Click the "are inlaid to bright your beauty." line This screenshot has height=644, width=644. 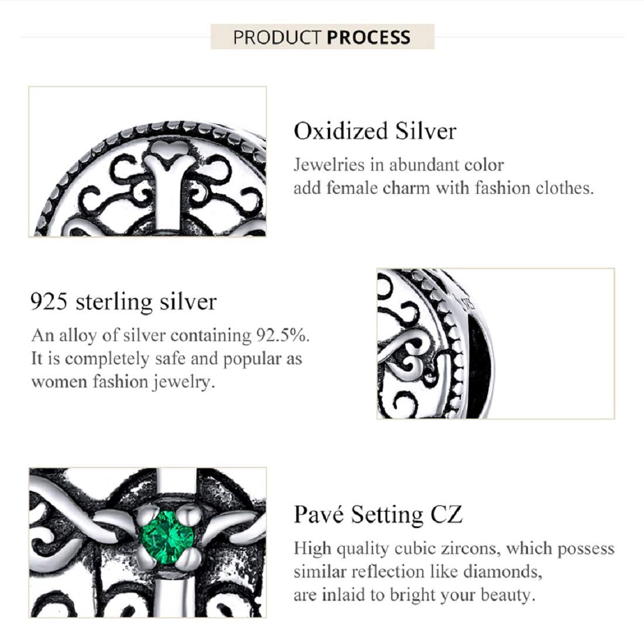pos(415,595)
